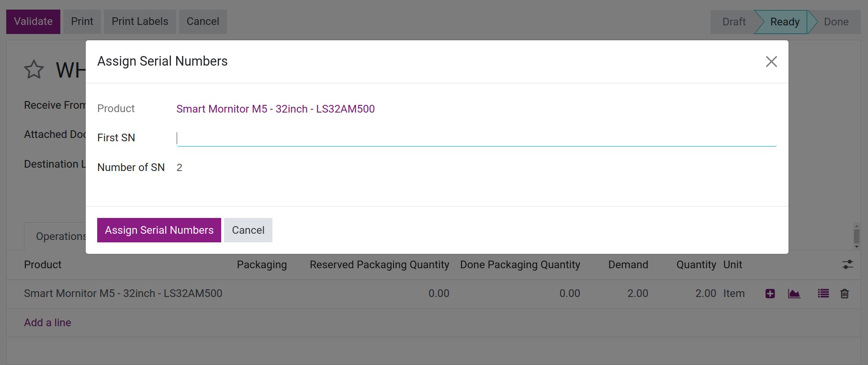Image resolution: width=868 pixels, height=365 pixels.
Task: Open optional columns settings icon
Action: pyautogui.click(x=847, y=264)
